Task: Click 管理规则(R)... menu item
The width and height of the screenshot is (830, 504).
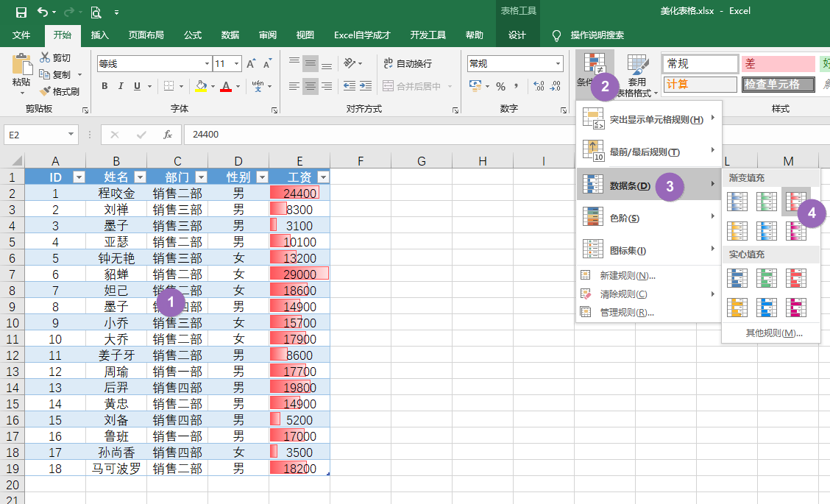Action: 649,313
